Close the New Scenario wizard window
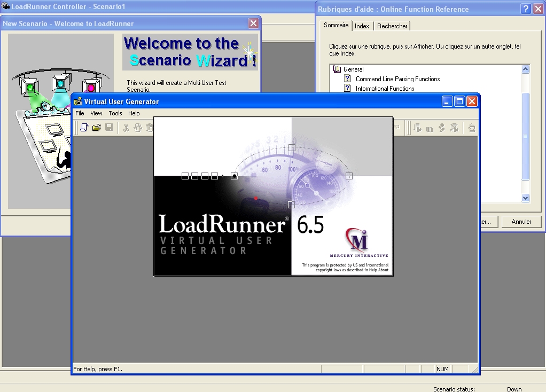This screenshot has width=546, height=392. coord(253,23)
